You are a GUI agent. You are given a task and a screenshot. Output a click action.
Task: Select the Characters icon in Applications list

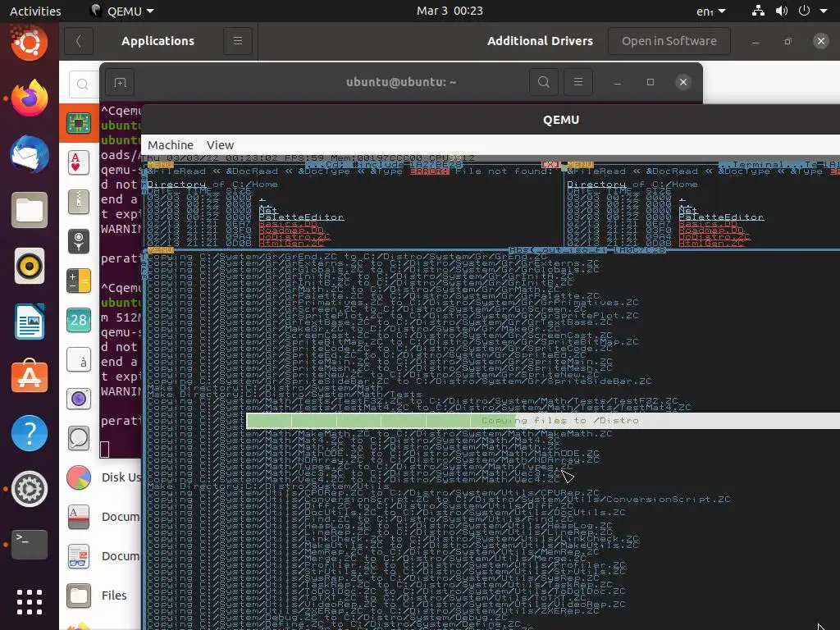click(x=79, y=359)
